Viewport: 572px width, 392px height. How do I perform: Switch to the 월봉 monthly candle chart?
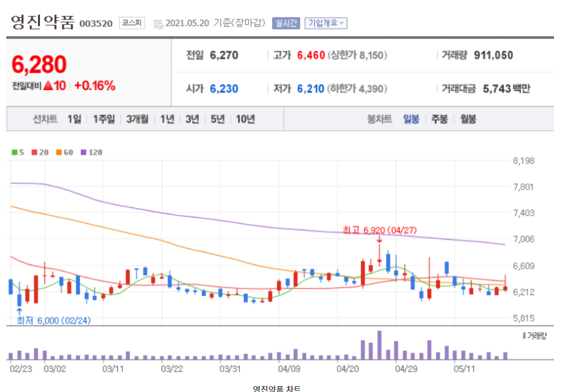coord(468,119)
